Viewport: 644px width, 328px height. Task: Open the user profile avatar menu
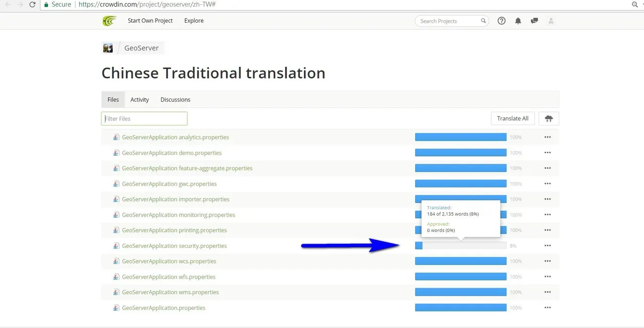(x=551, y=21)
